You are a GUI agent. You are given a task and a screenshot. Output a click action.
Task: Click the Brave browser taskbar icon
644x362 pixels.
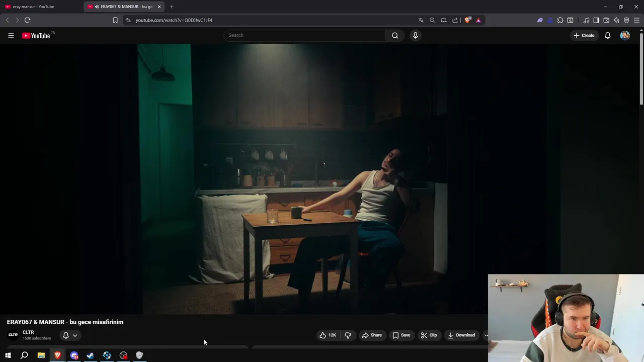pyautogui.click(x=57, y=355)
